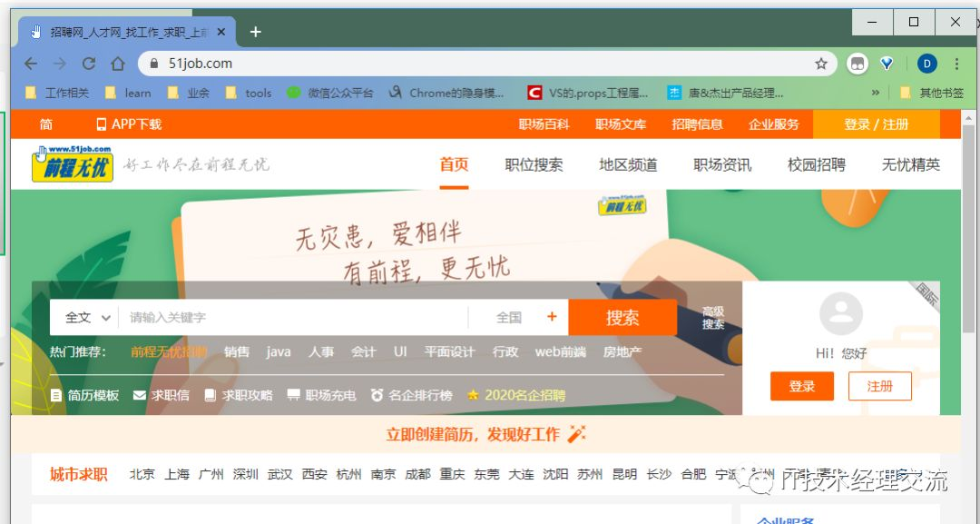Open the 职场资讯 navigation tab
The height and width of the screenshot is (524, 980).
coord(722,164)
